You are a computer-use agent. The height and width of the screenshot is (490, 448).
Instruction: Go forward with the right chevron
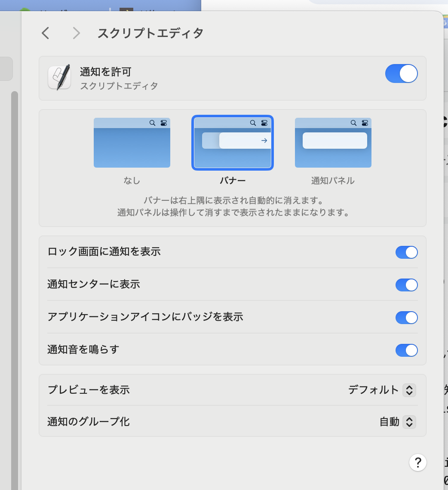(76, 33)
